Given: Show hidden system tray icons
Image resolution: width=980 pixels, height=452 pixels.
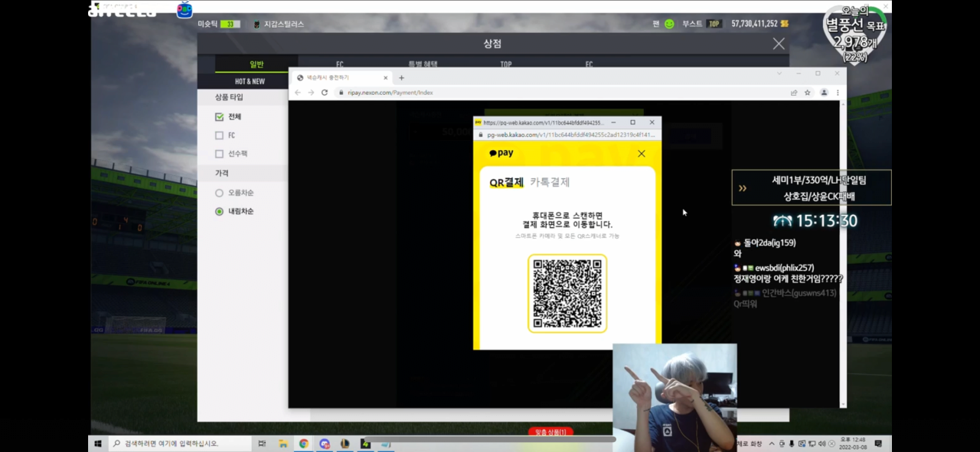Looking at the screenshot, I should point(772,444).
